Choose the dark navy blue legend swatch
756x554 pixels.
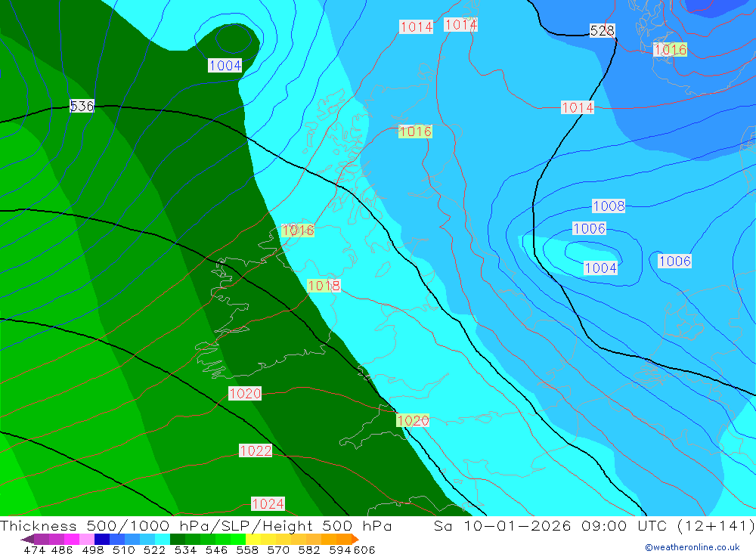tap(102, 539)
